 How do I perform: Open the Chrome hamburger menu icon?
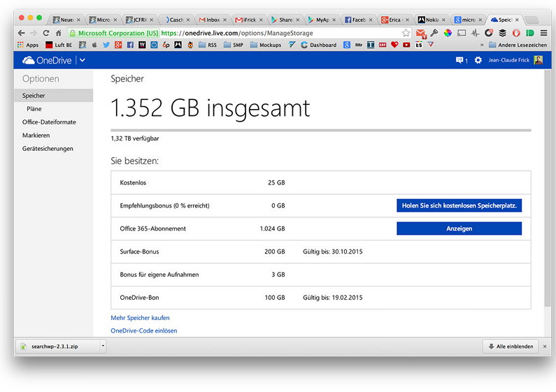(x=543, y=34)
